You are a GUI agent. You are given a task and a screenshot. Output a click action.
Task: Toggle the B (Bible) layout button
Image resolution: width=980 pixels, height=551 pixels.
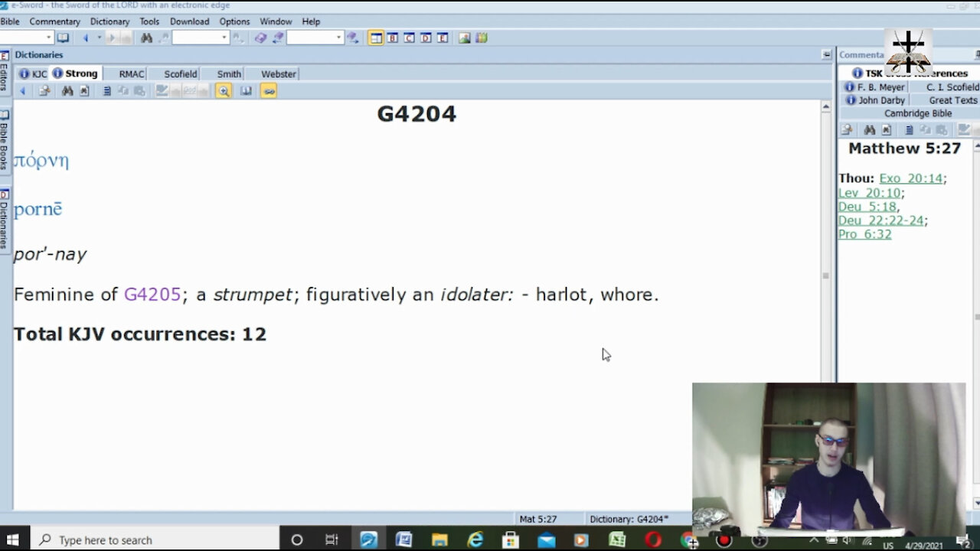tap(393, 37)
